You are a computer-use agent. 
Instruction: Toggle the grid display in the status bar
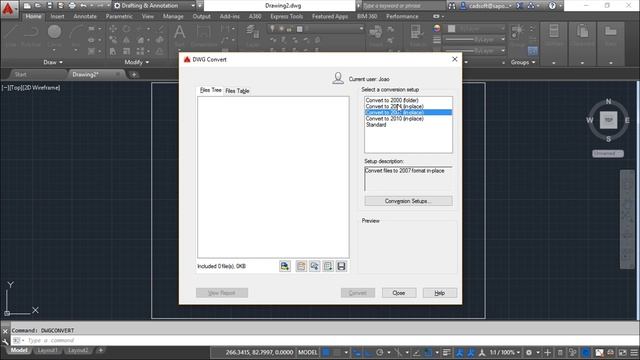(x=326, y=352)
